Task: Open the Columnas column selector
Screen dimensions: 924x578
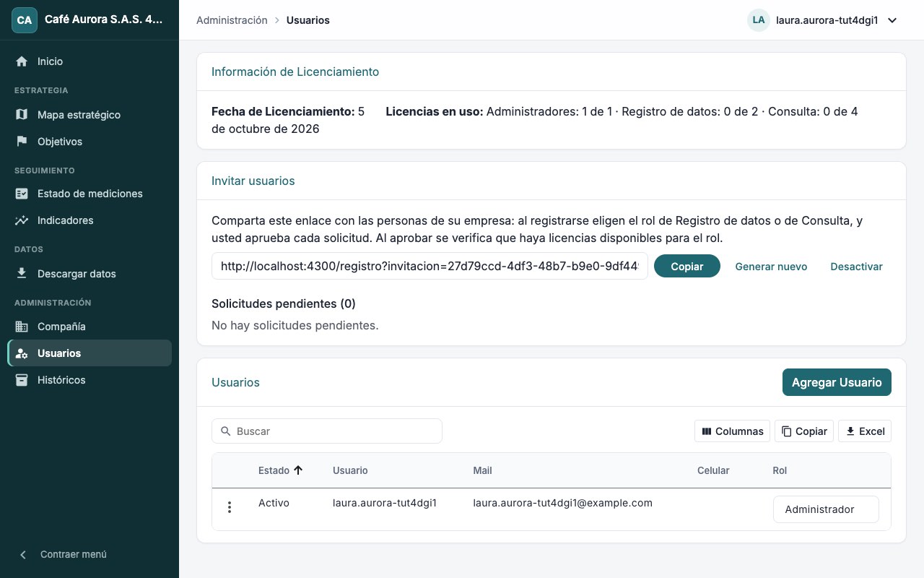Action: click(x=732, y=431)
